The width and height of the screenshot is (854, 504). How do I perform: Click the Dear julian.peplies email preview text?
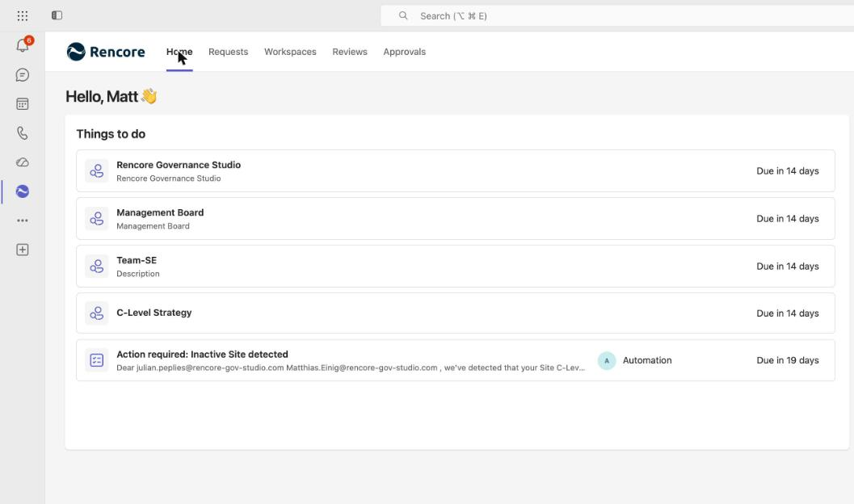[x=351, y=368]
